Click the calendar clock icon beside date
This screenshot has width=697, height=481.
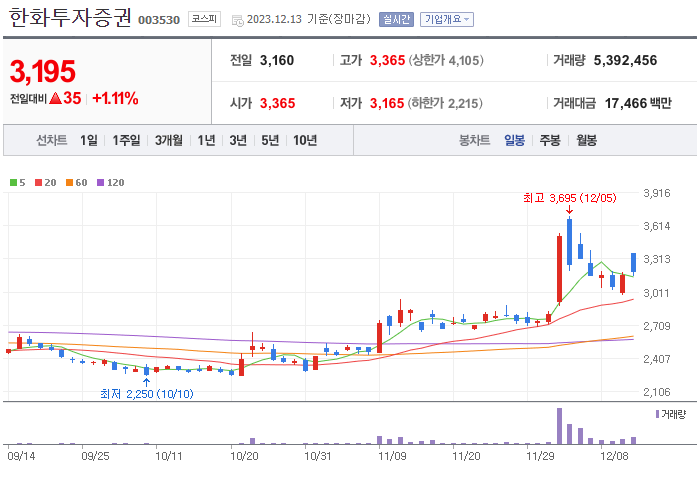pyautogui.click(x=238, y=20)
